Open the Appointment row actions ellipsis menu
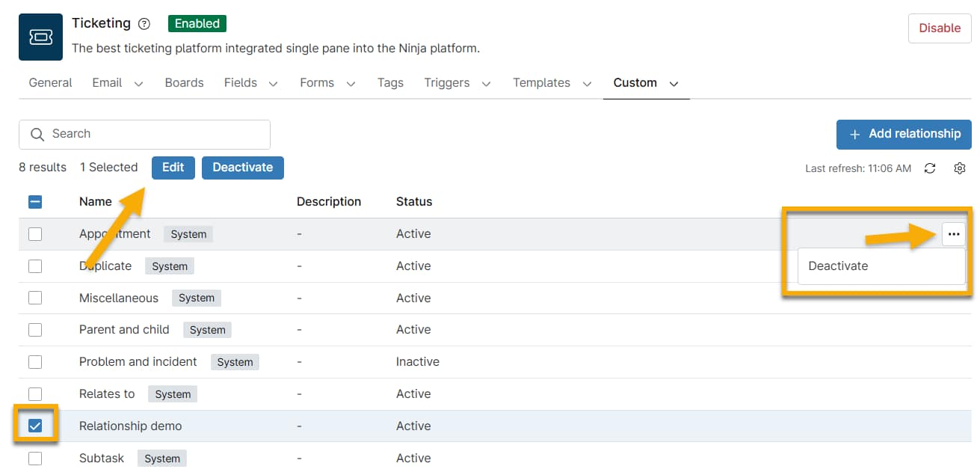Image resolution: width=980 pixels, height=475 pixels. point(954,234)
